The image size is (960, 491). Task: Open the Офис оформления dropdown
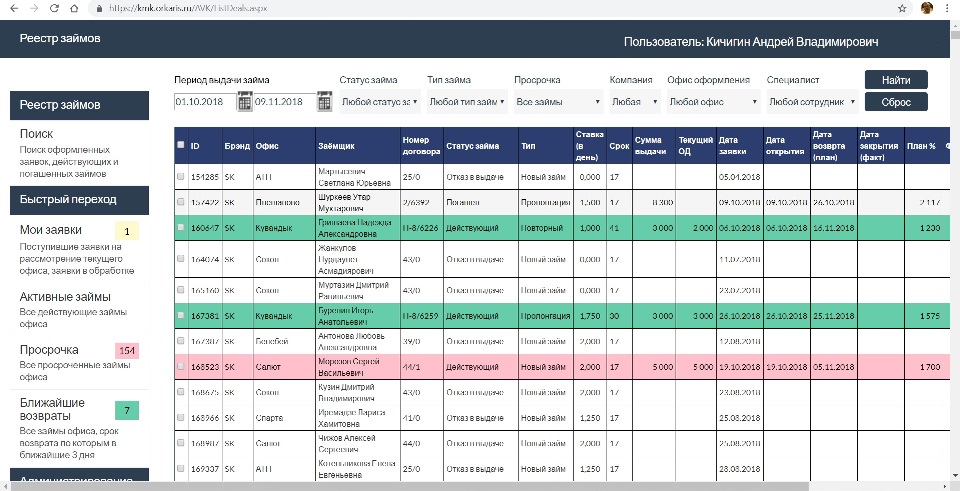713,102
